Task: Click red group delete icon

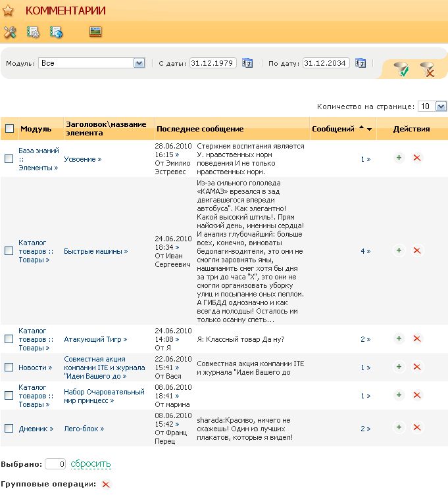Action: (105, 485)
